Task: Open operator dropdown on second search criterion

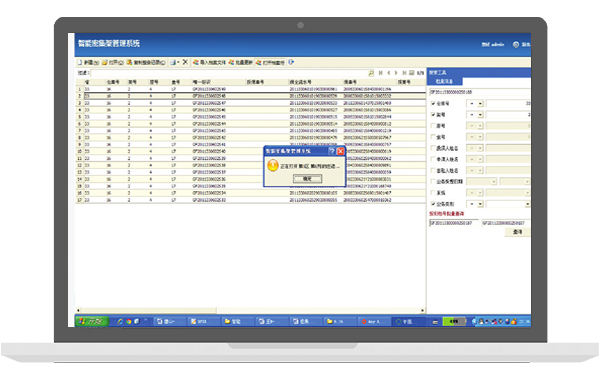Action: (480, 115)
